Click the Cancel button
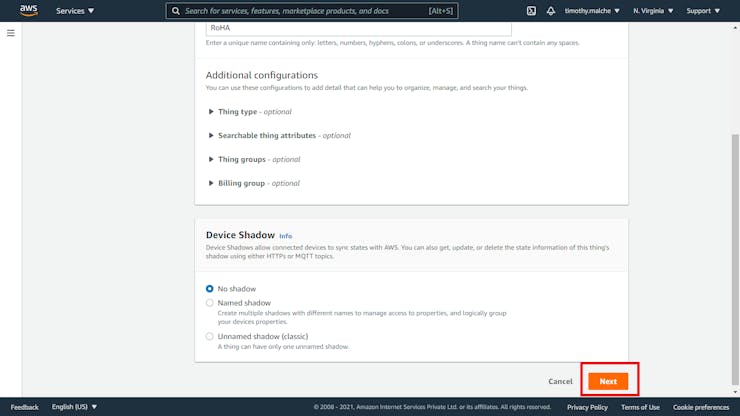This screenshot has width=740, height=416. click(x=560, y=381)
